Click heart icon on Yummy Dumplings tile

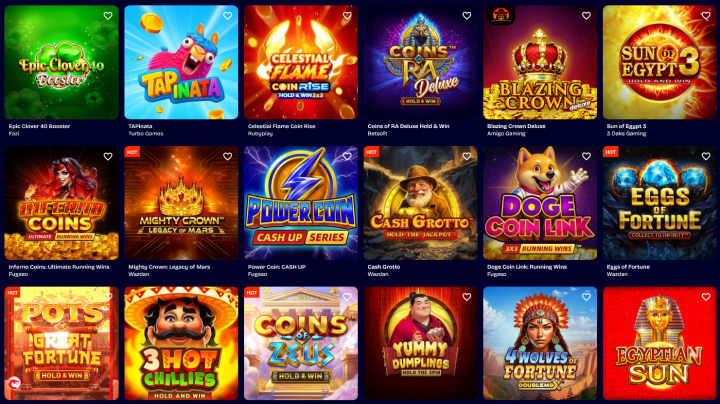(x=467, y=297)
